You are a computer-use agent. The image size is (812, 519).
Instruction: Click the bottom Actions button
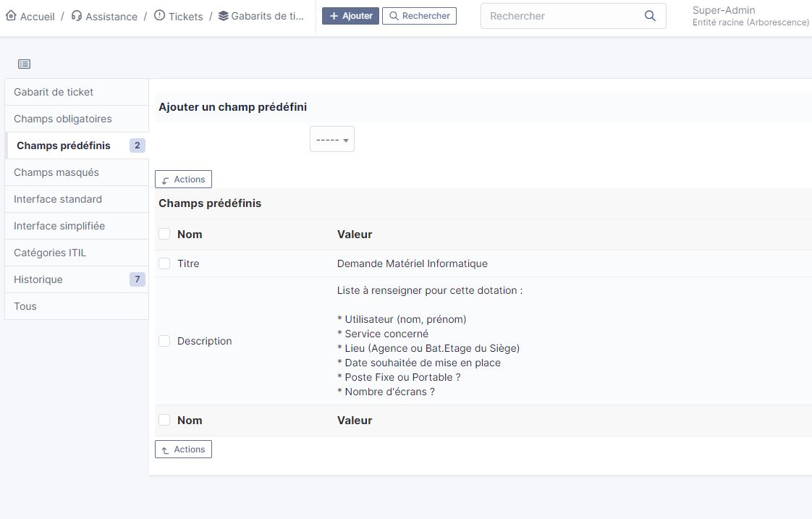tap(183, 449)
